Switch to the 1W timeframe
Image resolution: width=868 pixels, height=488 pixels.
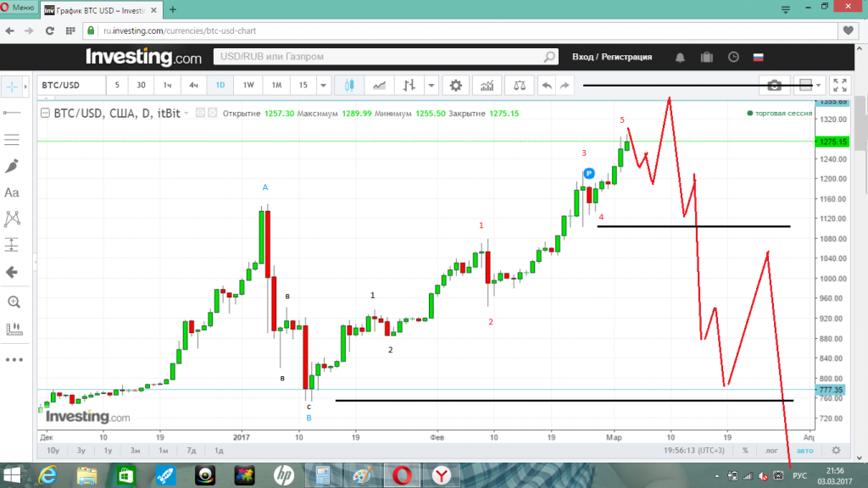248,86
